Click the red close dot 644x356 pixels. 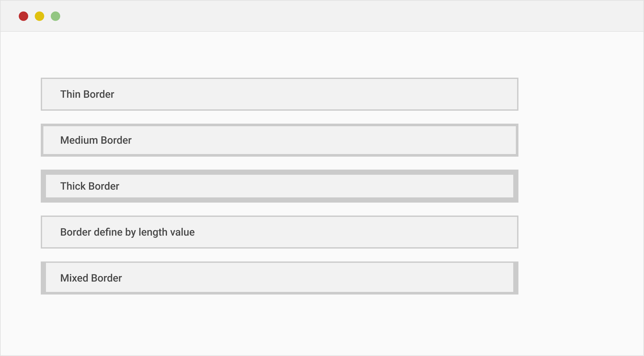click(x=23, y=16)
